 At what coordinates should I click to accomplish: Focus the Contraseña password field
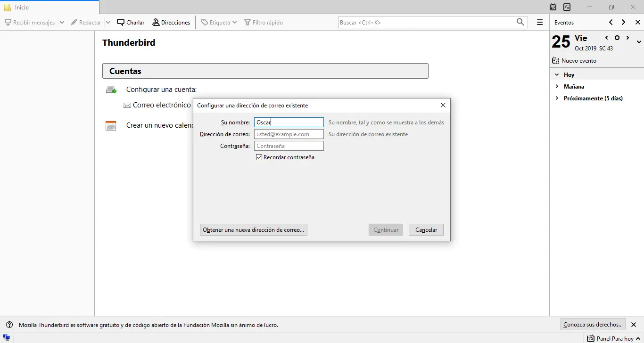(289, 146)
